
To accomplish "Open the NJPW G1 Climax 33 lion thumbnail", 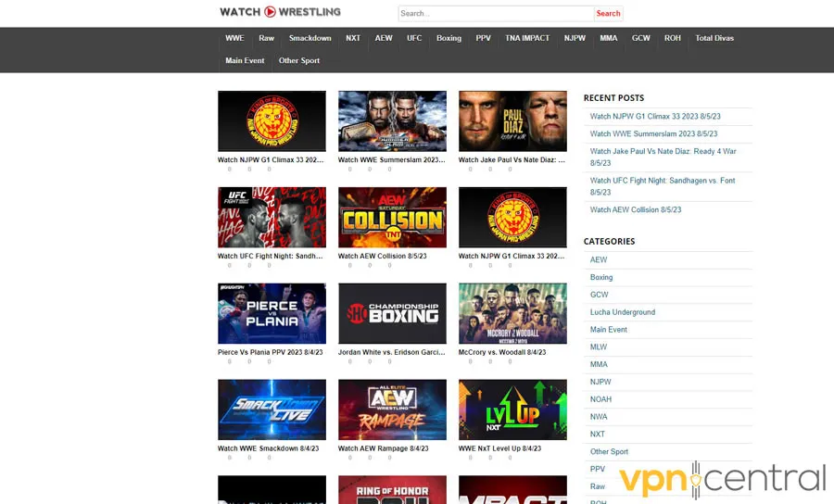I will point(272,120).
